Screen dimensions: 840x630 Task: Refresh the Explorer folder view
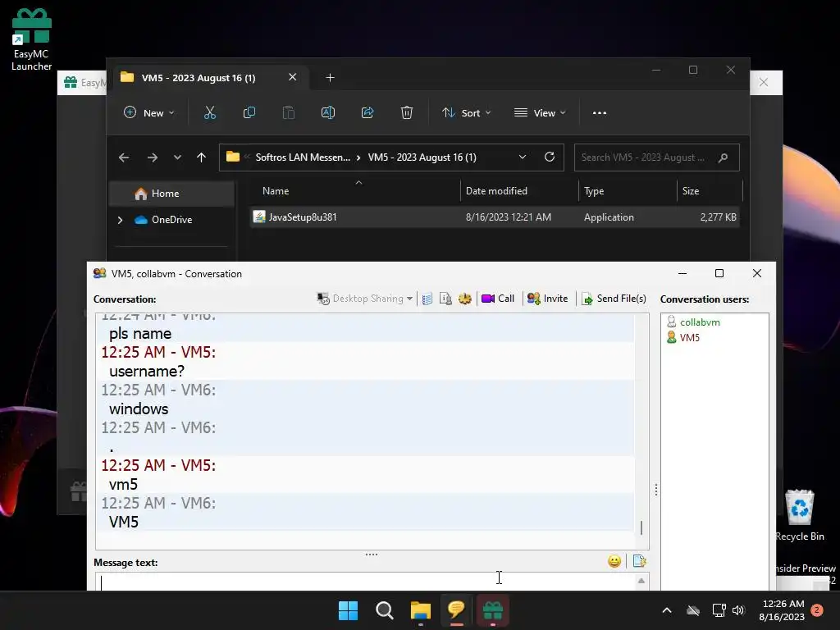pyautogui.click(x=549, y=157)
